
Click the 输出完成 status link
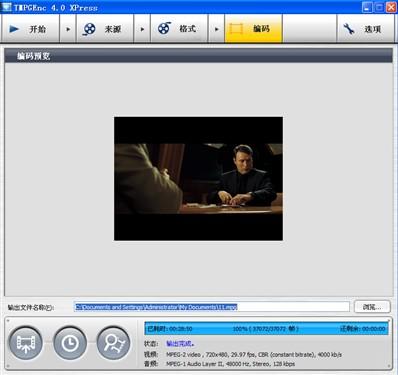tap(180, 343)
